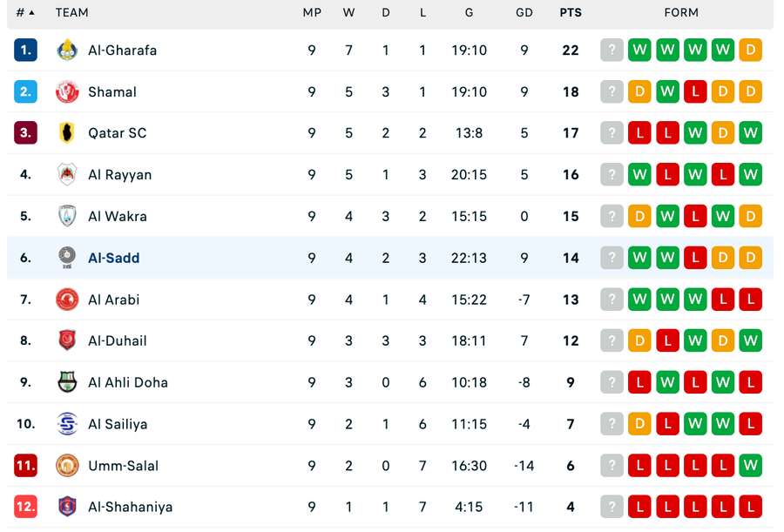The image size is (784, 532).
Task: Click the rank 1 position badge
Action: (25, 51)
